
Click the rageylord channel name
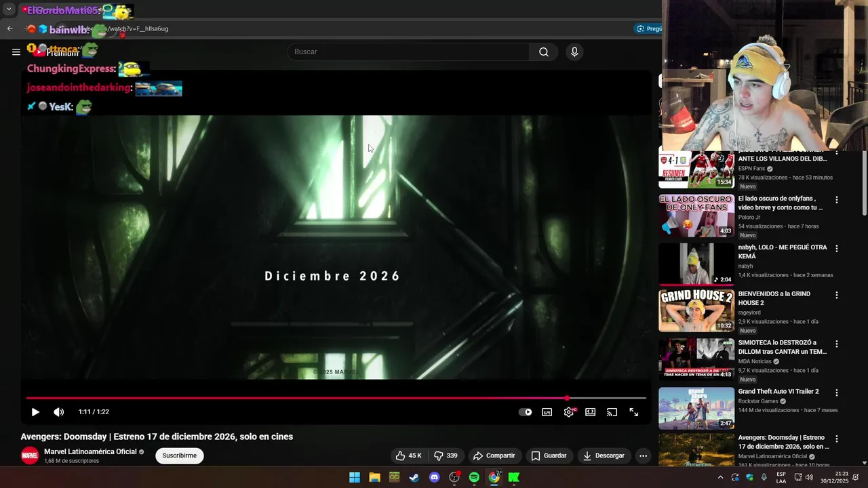click(751, 313)
